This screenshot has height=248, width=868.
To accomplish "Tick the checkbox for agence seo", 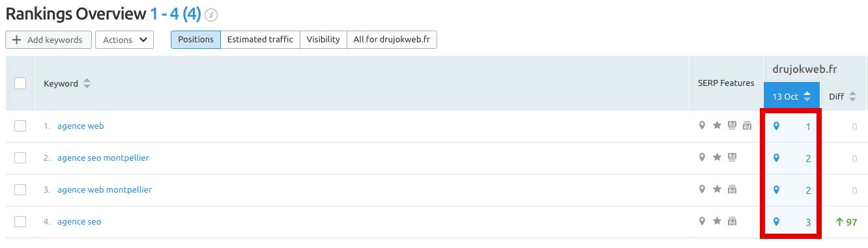I will 20,222.
